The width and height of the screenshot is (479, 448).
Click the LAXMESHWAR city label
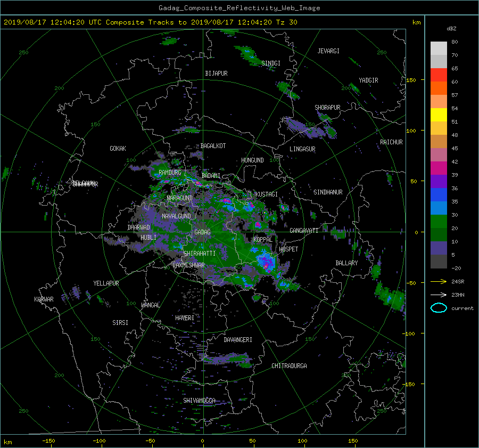188,265
